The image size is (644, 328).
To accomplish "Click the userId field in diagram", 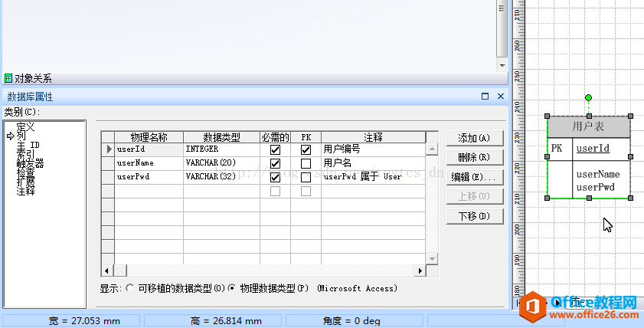I will click(593, 149).
